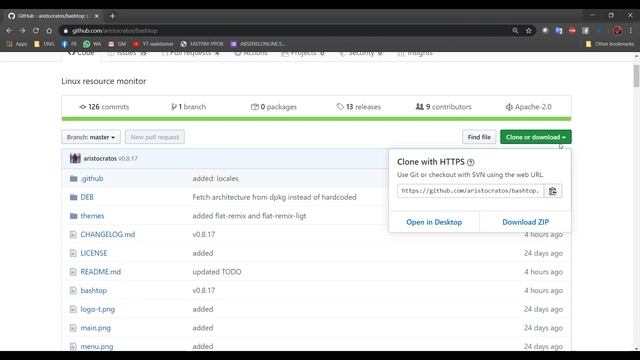Screen dimensions: 640x360
Task: Open menu.png file
Action: [97, 347]
